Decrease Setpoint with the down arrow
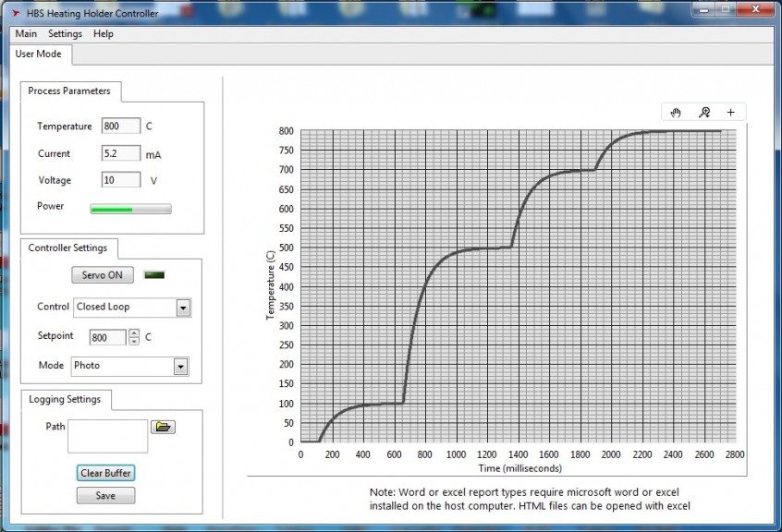 click(134, 342)
